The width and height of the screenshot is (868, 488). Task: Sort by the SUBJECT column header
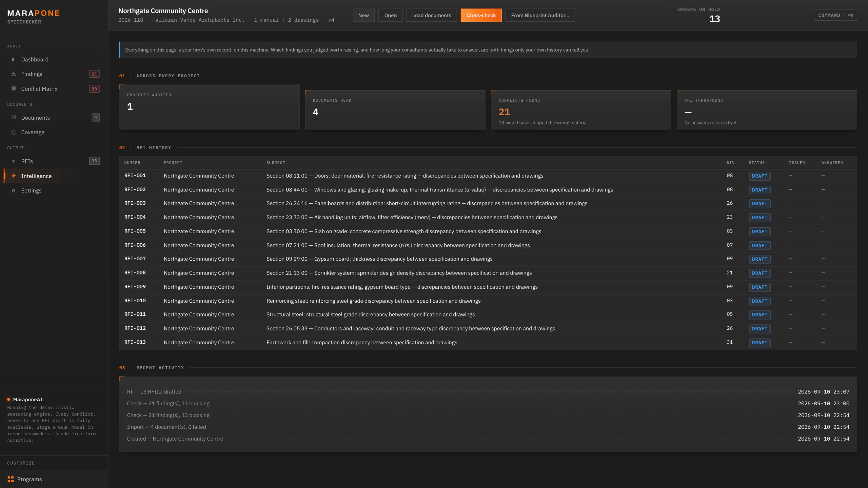point(276,163)
